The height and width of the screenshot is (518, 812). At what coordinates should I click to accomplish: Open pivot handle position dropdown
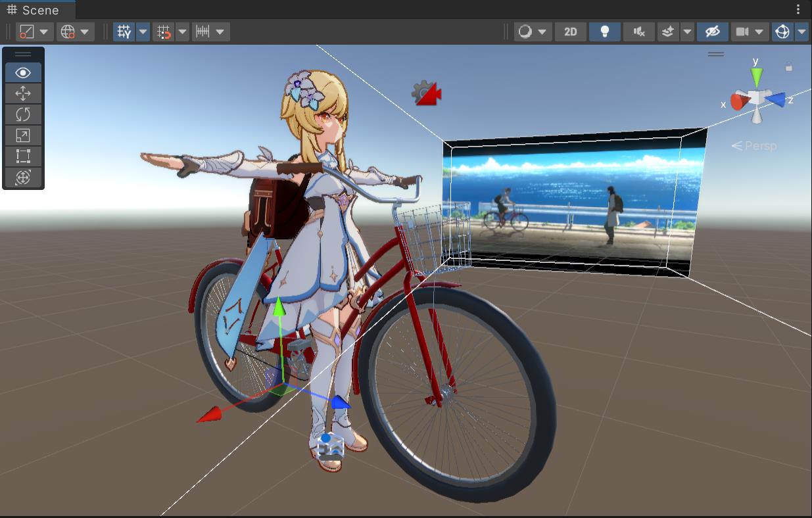click(34, 32)
